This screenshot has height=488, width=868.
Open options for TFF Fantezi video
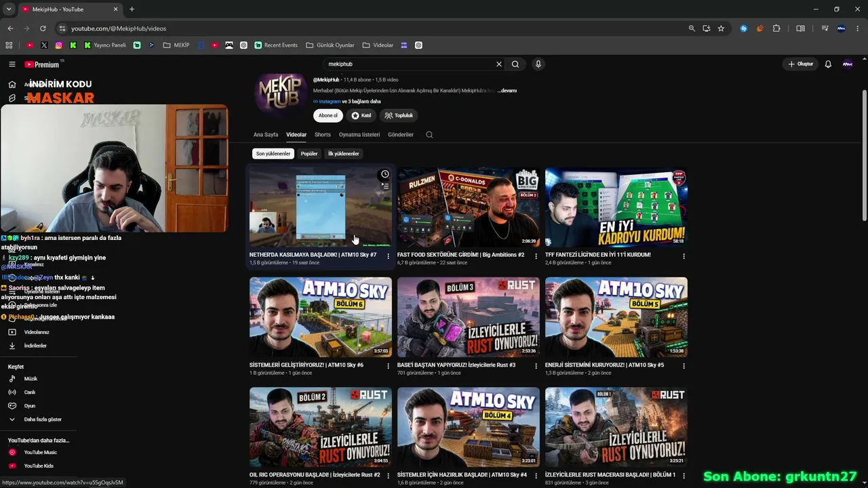point(684,256)
